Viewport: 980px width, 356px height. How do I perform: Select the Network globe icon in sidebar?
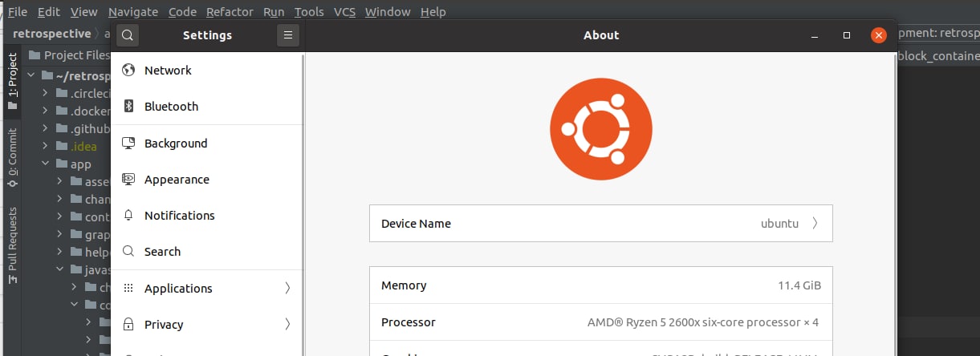coord(128,71)
